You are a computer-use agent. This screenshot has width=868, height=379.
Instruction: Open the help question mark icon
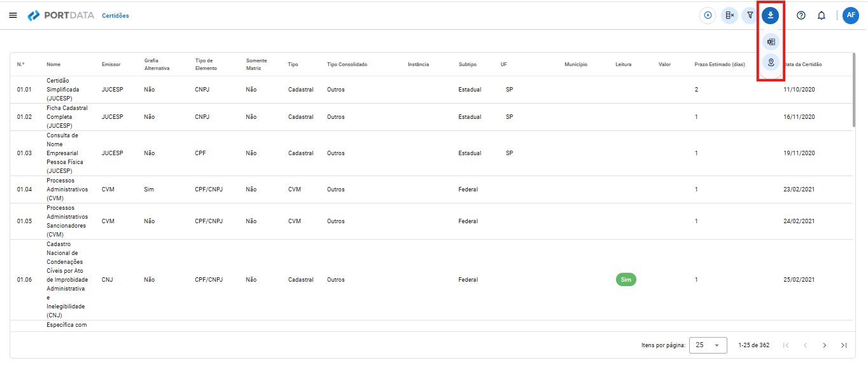(x=801, y=15)
